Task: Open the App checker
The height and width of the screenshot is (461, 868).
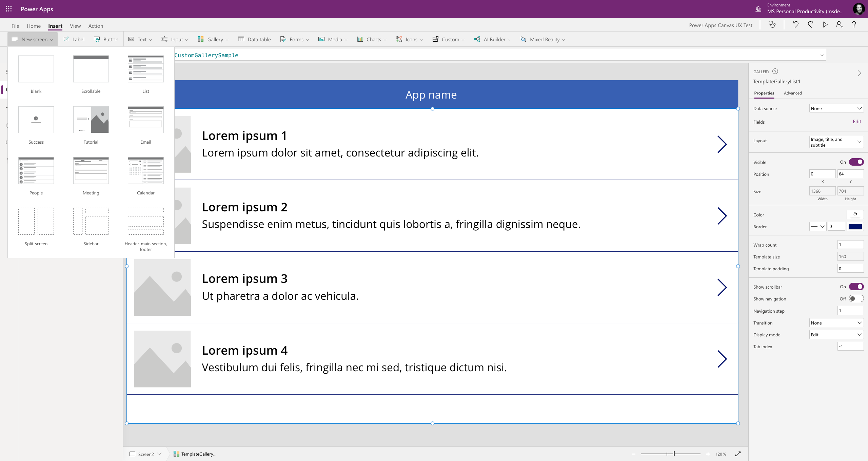Action: click(x=772, y=24)
